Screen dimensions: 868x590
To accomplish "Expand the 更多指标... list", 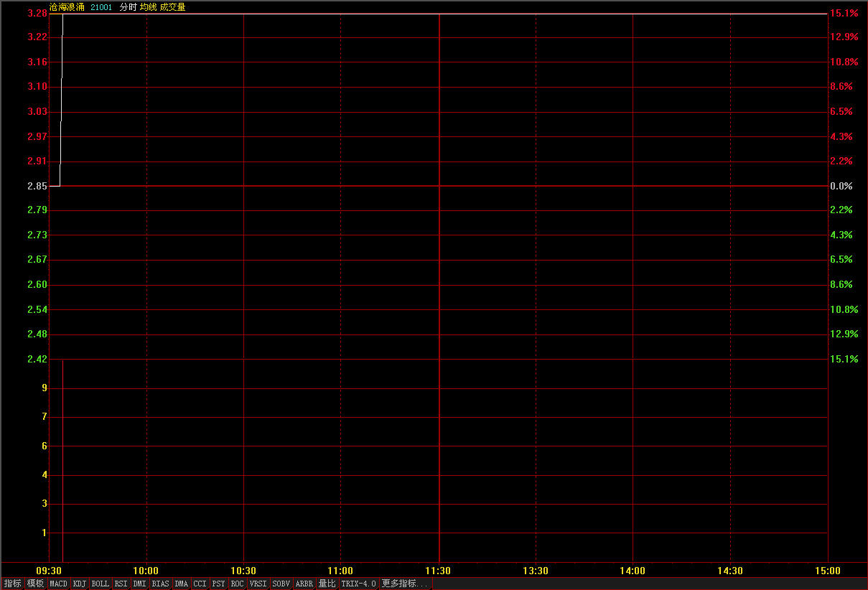I will [x=405, y=584].
